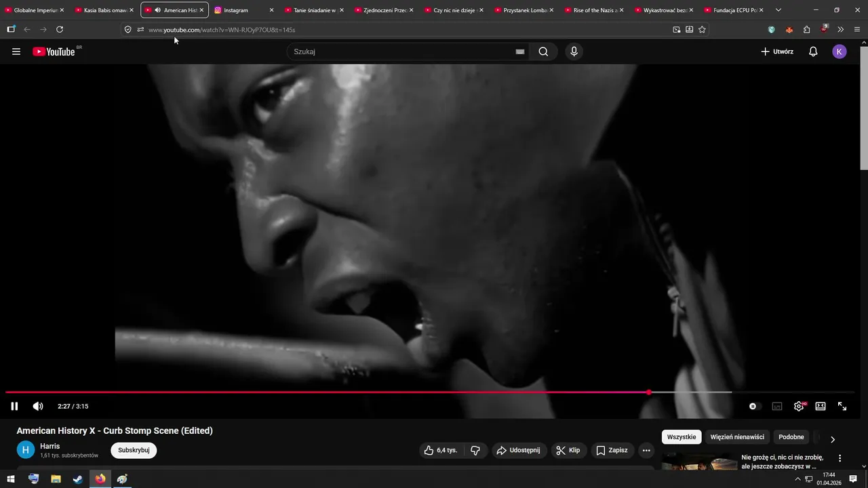Click the install-page download icon in address bar
Image resolution: width=868 pixels, height=488 pixels.
click(x=690, y=30)
